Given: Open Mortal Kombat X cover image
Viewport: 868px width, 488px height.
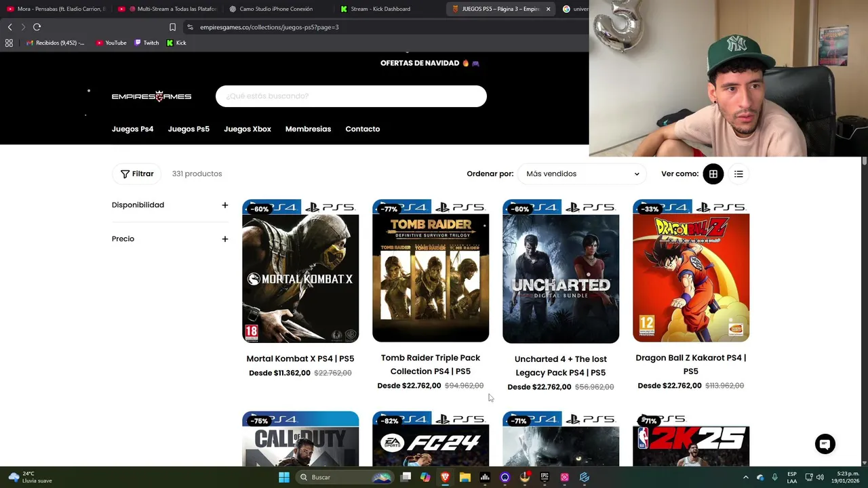Looking at the screenshot, I should tap(300, 270).
